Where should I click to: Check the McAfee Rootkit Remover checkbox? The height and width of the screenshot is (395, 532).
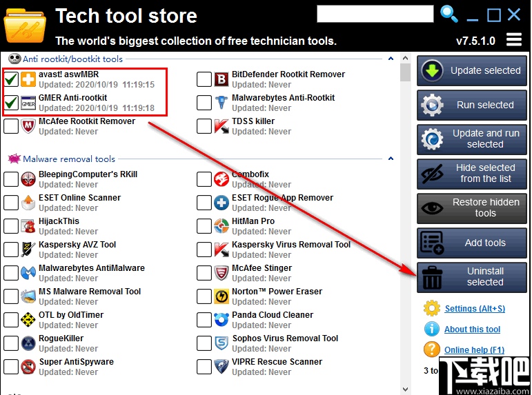pyautogui.click(x=11, y=126)
